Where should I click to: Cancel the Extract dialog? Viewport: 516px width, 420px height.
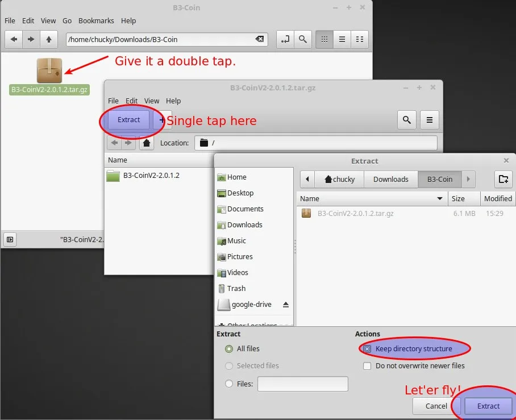[x=436, y=406]
